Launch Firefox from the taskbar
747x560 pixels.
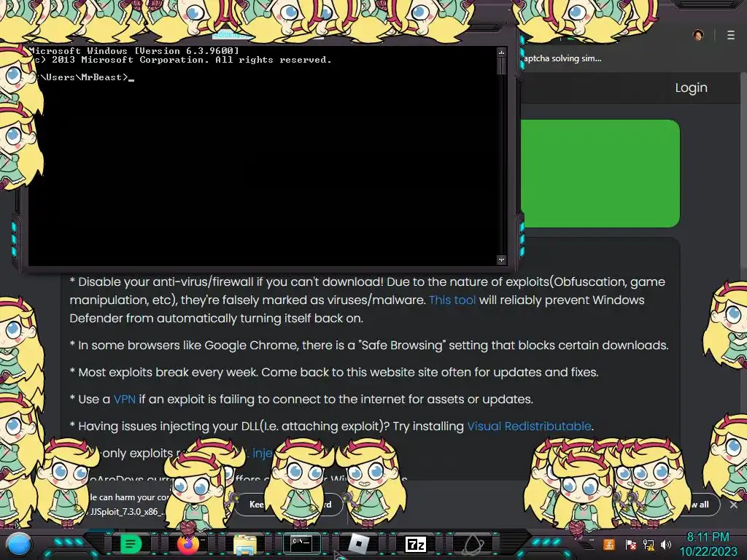(x=187, y=543)
